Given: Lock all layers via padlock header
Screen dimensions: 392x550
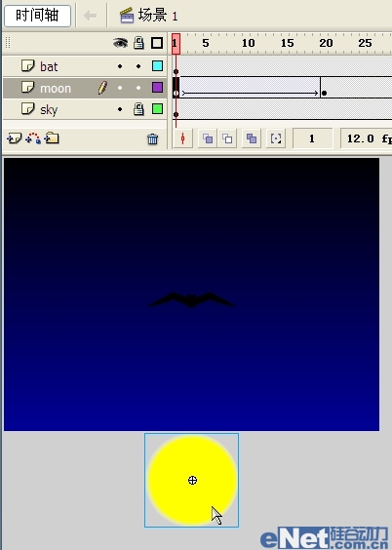Looking at the screenshot, I should [x=138, y=43].
